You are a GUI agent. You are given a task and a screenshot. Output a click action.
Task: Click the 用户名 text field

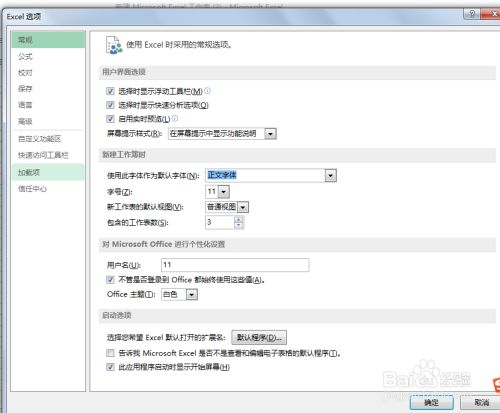point(235,265)
